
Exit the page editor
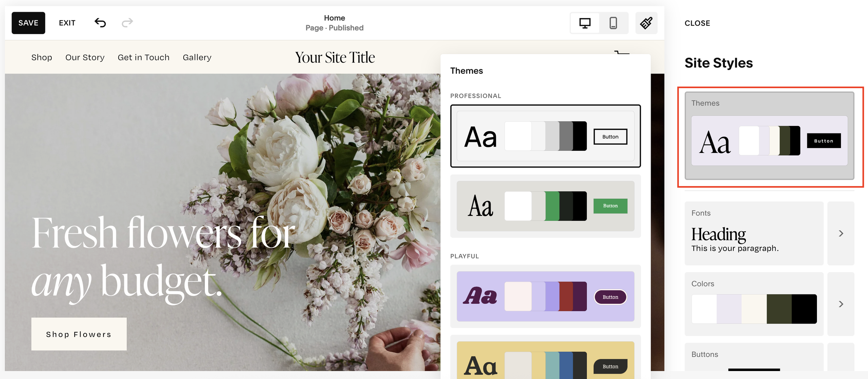67,23
